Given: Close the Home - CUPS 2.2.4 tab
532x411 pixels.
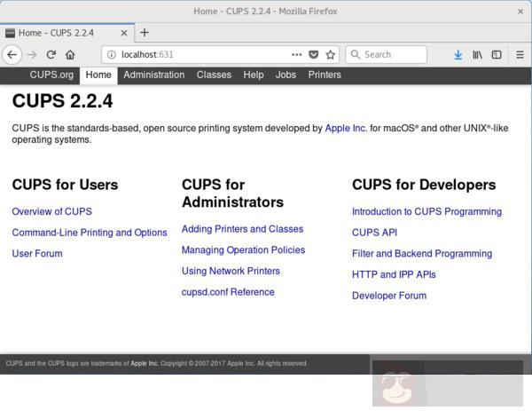Looking at the screenshot, I should coord(123,33).
